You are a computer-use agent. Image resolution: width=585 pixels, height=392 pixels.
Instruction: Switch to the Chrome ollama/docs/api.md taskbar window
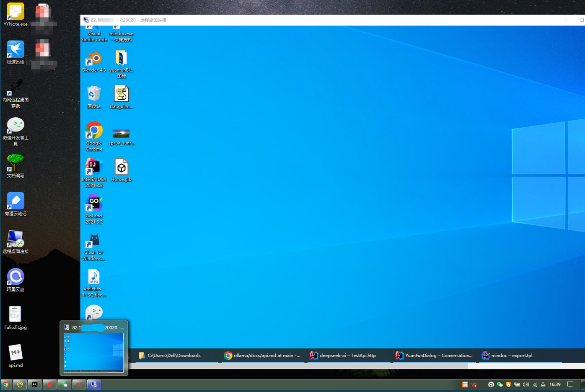[x=262, y=356]
